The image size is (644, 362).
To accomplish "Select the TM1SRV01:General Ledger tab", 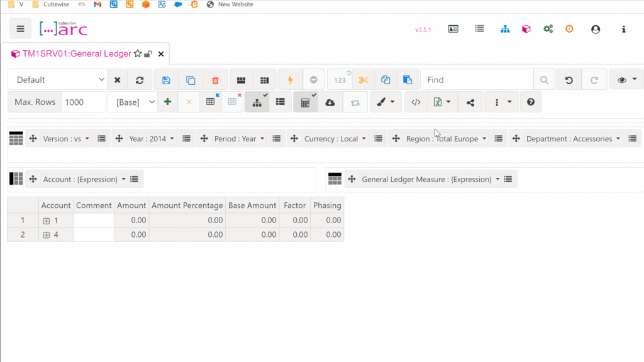I will tap(75, 54).
